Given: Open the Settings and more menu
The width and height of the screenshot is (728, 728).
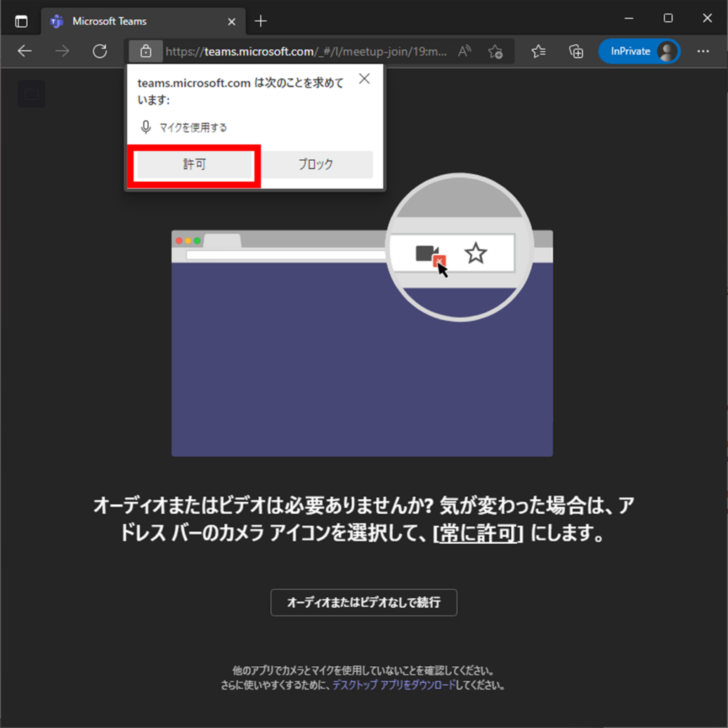Looking at the screenshot, I should (x=703, y=51).
